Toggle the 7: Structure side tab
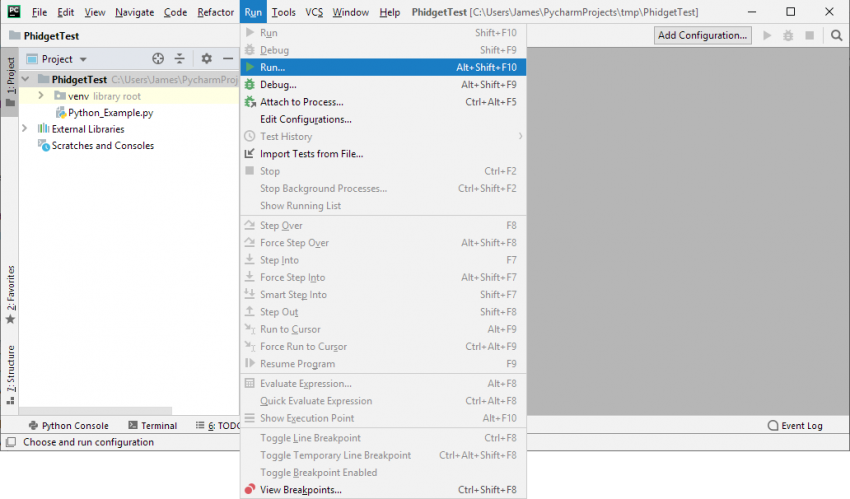Screen dimensions: 850x499 (x=10, y=375)
